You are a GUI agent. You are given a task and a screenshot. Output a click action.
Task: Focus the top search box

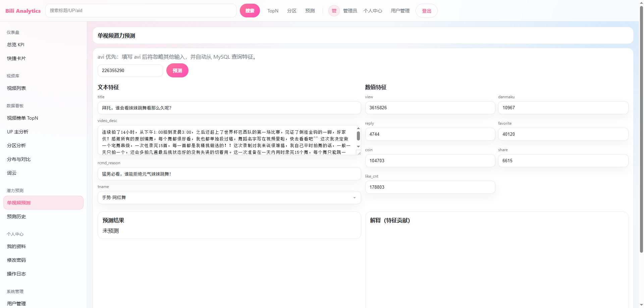141,11
